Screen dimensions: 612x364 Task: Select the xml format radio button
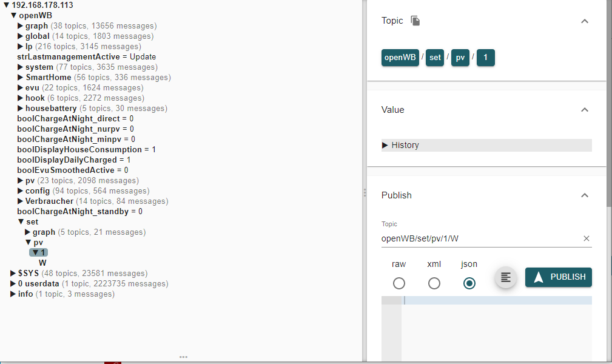(x=434, y=283)
